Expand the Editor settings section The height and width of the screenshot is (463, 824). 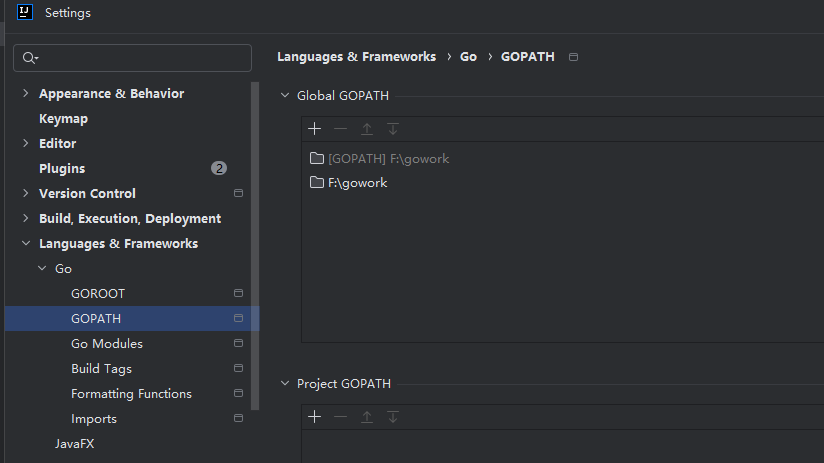click(x=25, y=143)
